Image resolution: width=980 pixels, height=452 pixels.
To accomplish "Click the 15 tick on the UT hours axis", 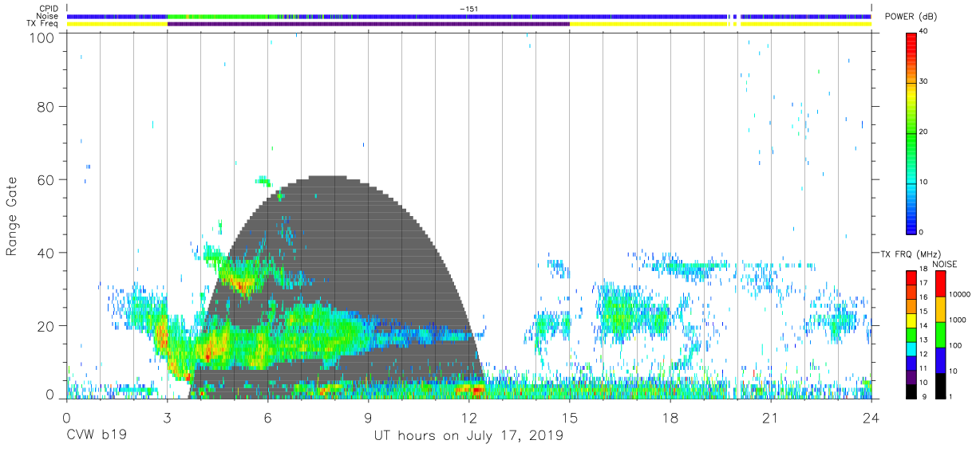I will [x=569, y=418].
